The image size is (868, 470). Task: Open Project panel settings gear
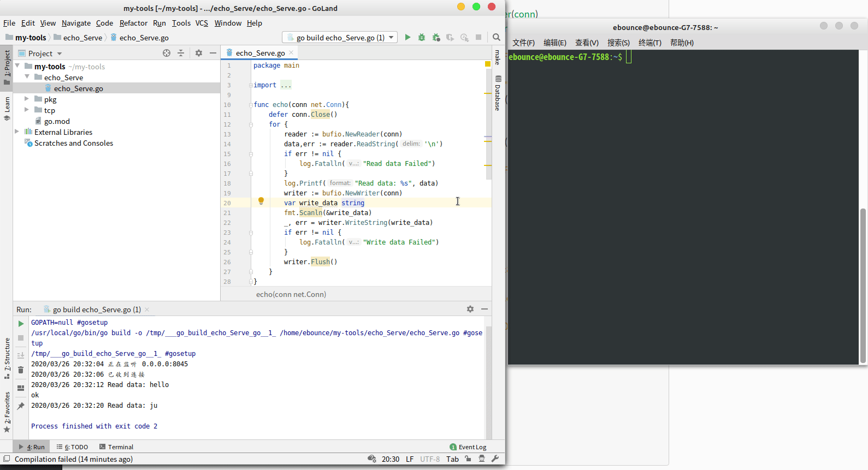pos(199,53)
